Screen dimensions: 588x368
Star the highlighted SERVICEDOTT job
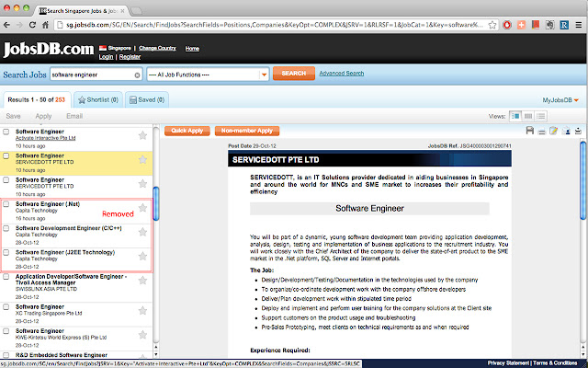point(142,159)
